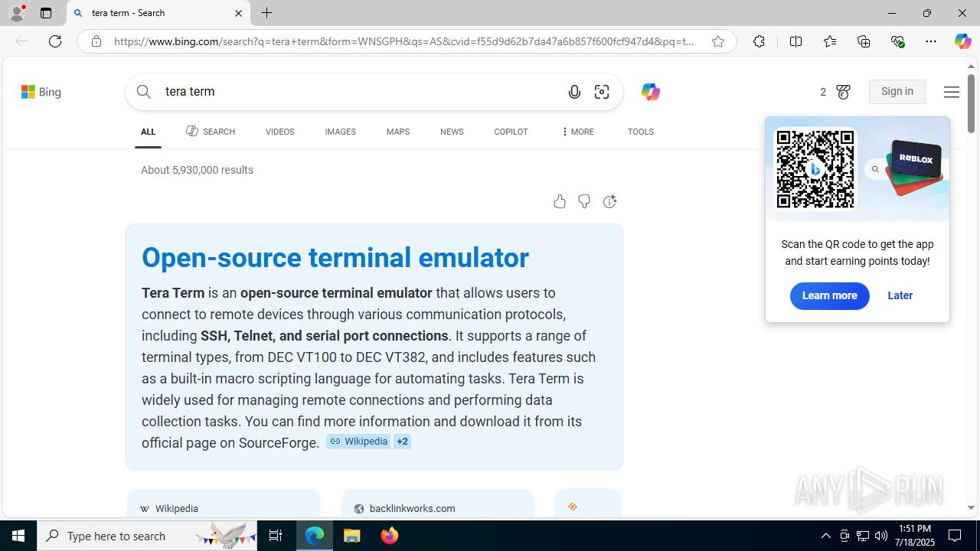This screenshot has width=980, height=551.
Task: Click the Sign in button
Action: point(897,92)
